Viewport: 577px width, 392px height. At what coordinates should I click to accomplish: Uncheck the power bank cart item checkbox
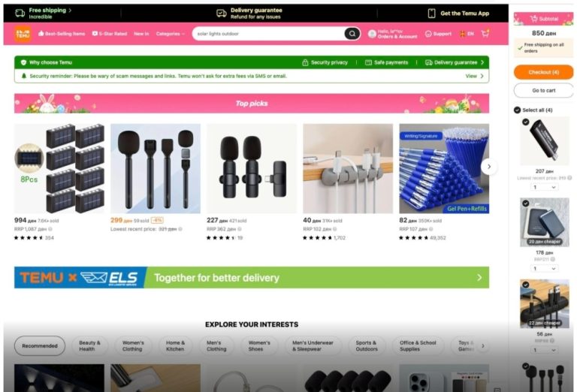coord(525,203)
